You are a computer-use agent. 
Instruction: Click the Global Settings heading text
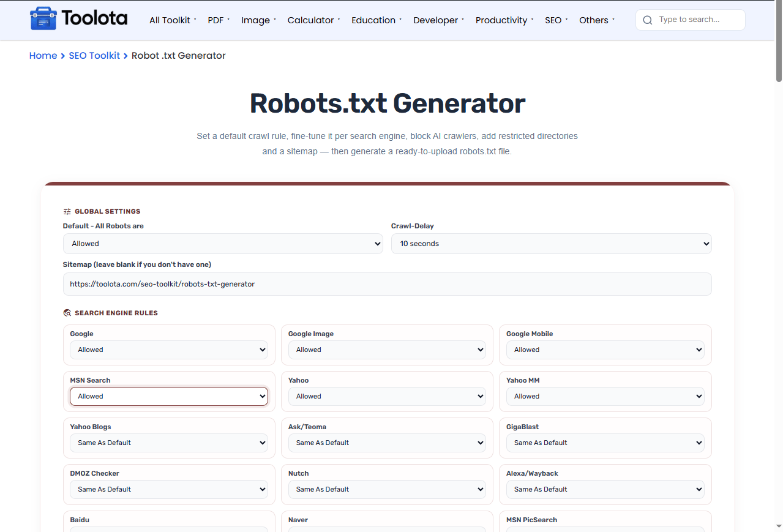click(108, 212)
